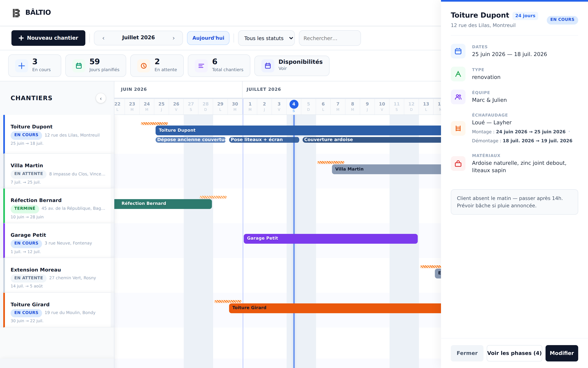The width and height of the screenshot is (588, 368).
Task: Click the Pose liteaux + écran phase bar
Action: point(264,140)
